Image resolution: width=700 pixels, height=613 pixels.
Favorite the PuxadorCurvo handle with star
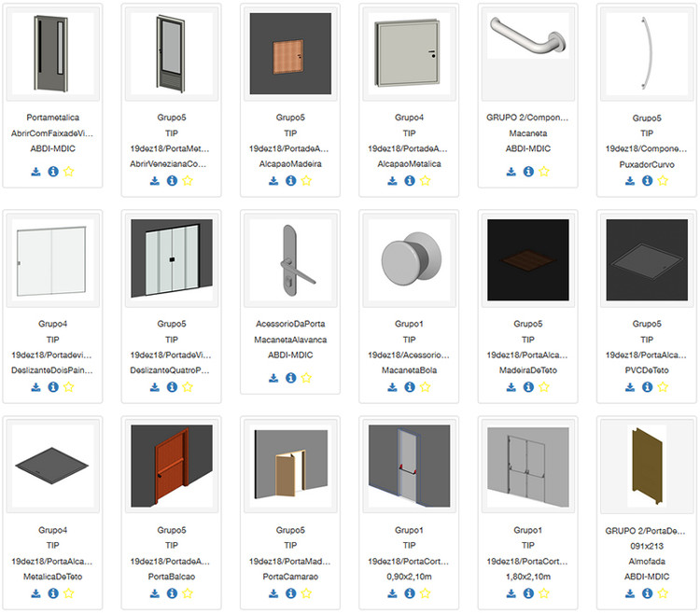pyautogui.click(x=663, y=181)
